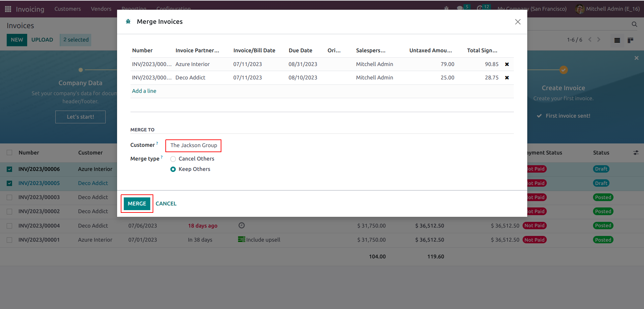Open the Vendors menu
Screen dimensions: 644x309
(x=101, y=9)
